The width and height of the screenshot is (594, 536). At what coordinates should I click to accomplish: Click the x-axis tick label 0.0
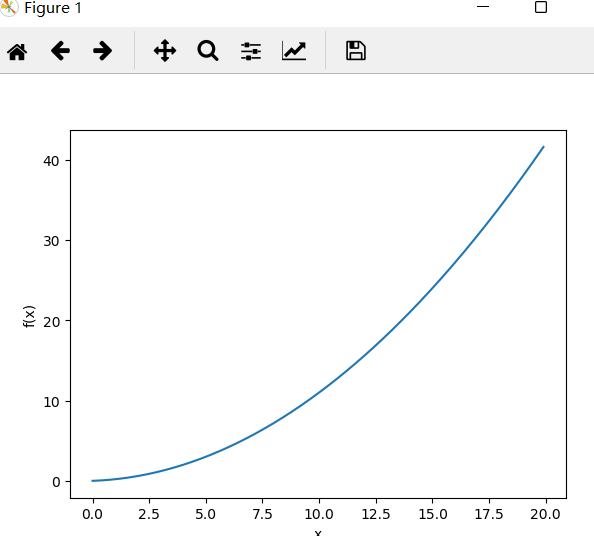click(92, 514)
